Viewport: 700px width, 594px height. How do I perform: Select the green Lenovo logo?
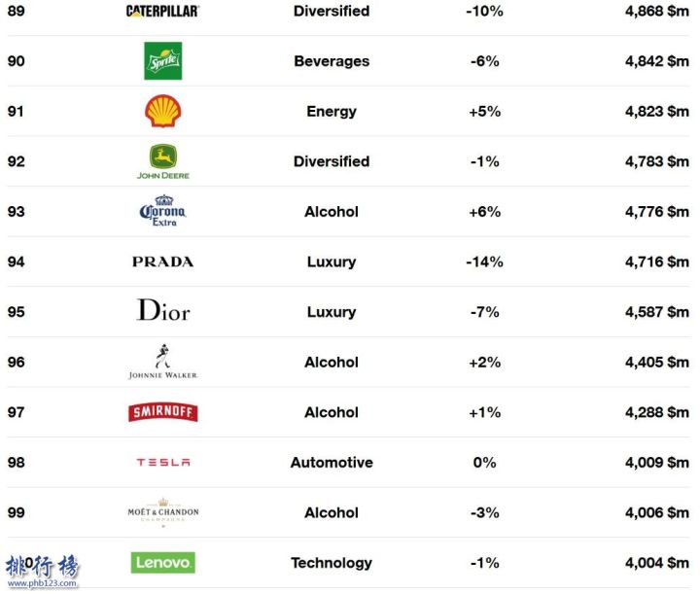pyautogui.click(x=163, y=562)
